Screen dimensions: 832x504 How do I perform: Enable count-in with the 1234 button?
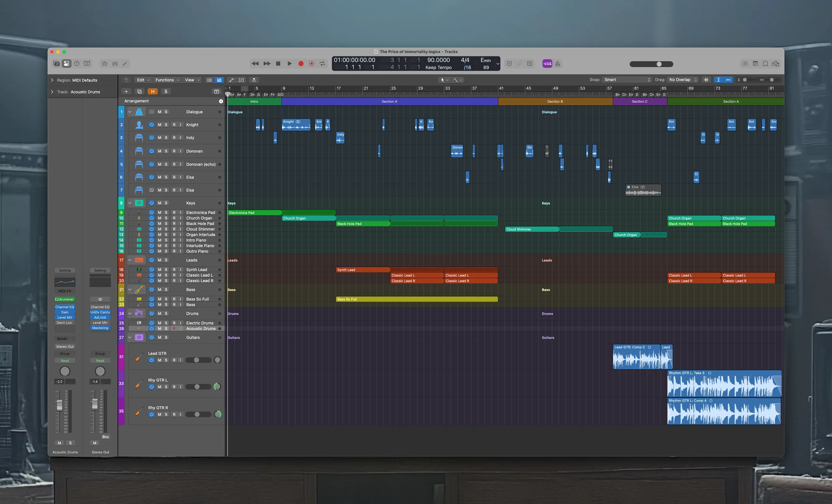547,64
